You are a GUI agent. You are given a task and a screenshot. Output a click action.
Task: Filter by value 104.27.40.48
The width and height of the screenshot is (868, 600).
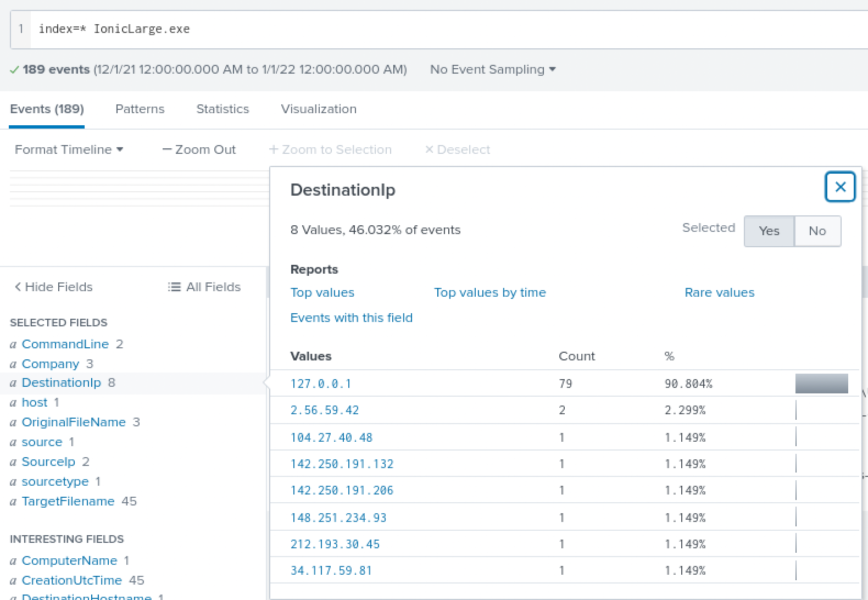click(x=331, y=437)
